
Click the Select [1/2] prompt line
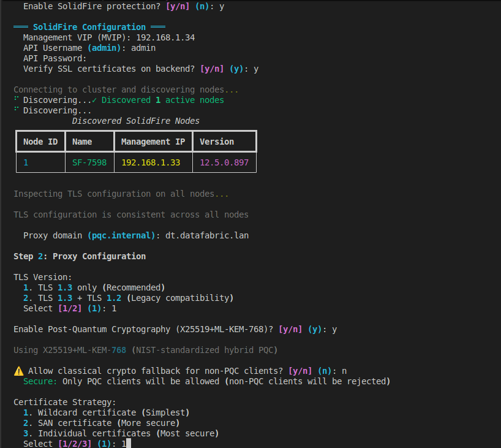pyautogui.click(x=70, y=309)
